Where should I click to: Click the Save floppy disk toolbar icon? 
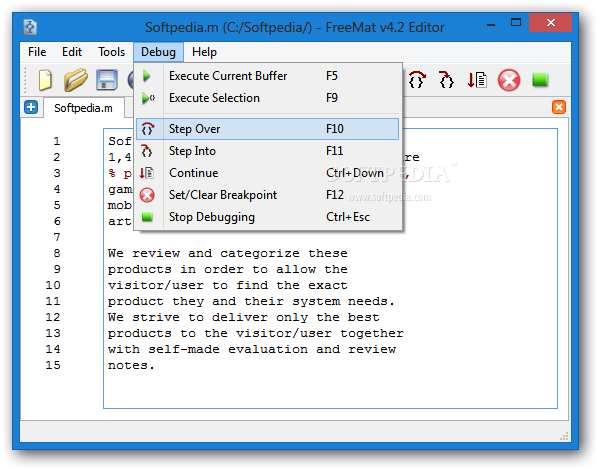point(107,80)
